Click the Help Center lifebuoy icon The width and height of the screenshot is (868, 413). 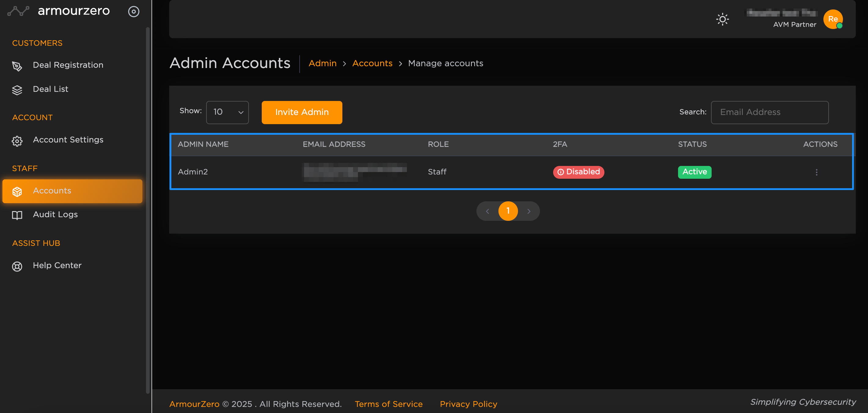(x=17, y=266)
